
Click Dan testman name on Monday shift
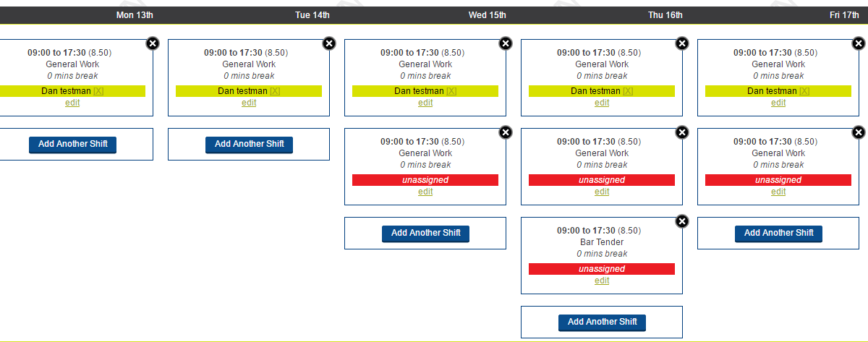67,91
